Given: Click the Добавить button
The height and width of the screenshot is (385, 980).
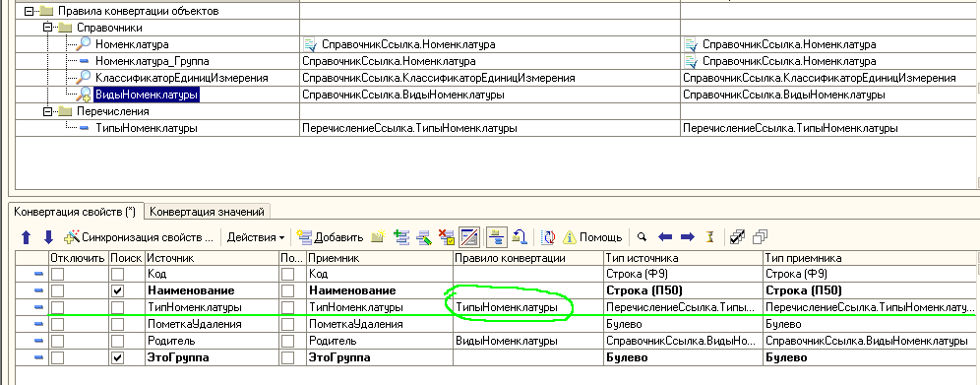Looking at the screenshot, I should (330, 237).
